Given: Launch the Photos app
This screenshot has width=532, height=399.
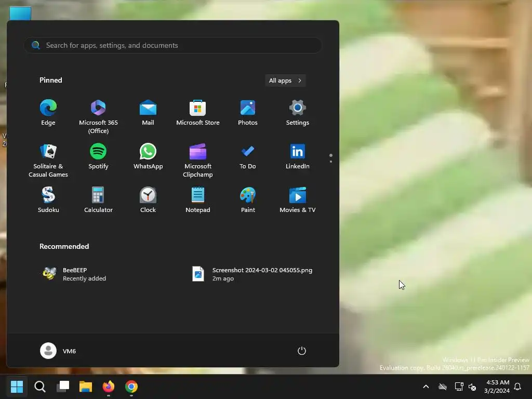Looking at the screenshot, I should pos(248,113).
